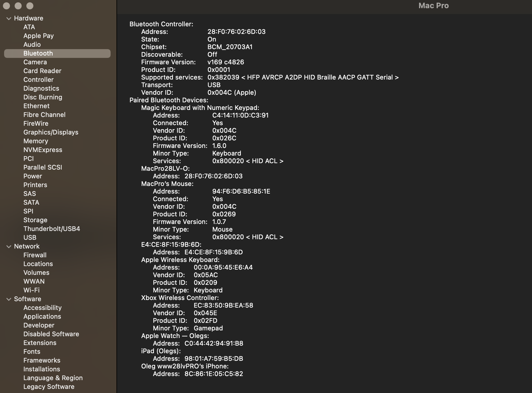
Task: Click the keyboard address C4:14:11:0D:C3:91
Action: click(241, 115)
